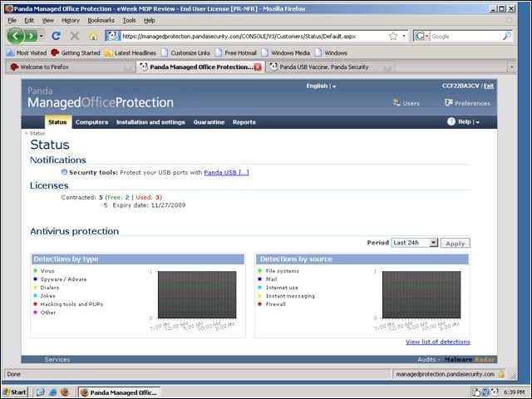The width and height of the screenshot is (532, 399).
Task: Click the Services footer link
Action: click(57, 359)
